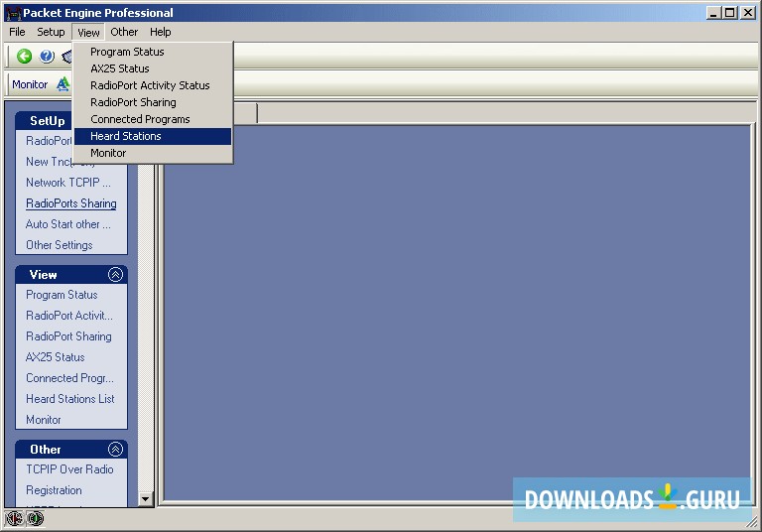Open Connected Progr... link in sidebar
The width and height of the screenshot is (762, 532).
click(x=69, y=378)
